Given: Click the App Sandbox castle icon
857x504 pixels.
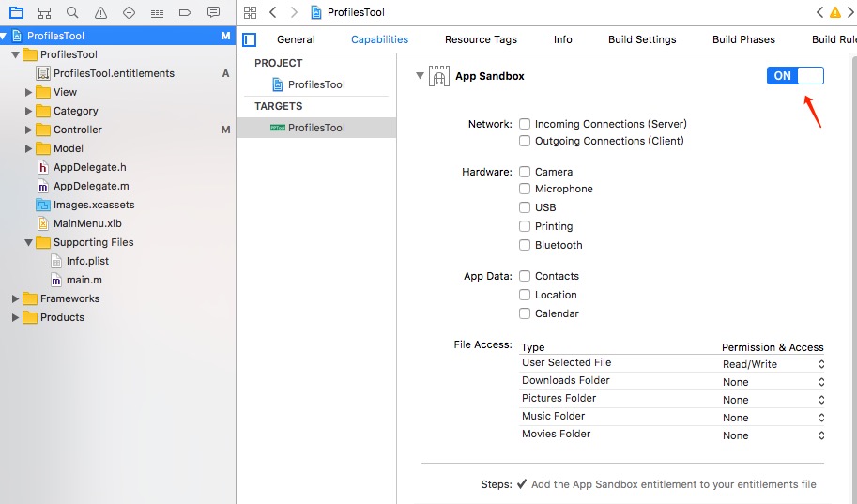Looking at the screenshot, I should click(x=439, y=76).
